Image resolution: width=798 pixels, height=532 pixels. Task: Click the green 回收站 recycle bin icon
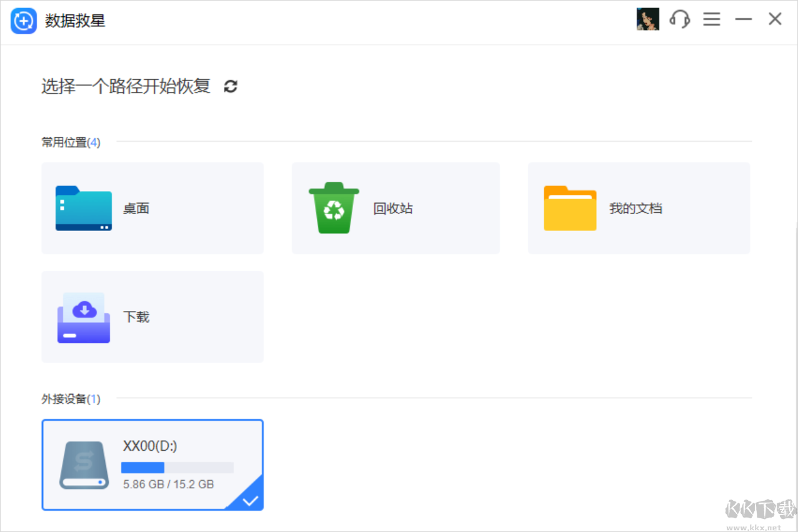pyautogui.click(x=333, y=208)
